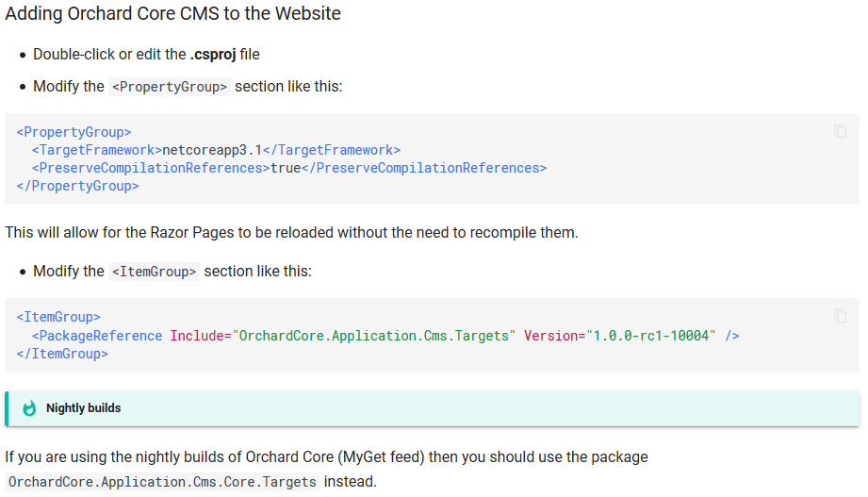Click the bold '.csproj' text
This screenshot has height=497, width=868.
tap(213, 55)
